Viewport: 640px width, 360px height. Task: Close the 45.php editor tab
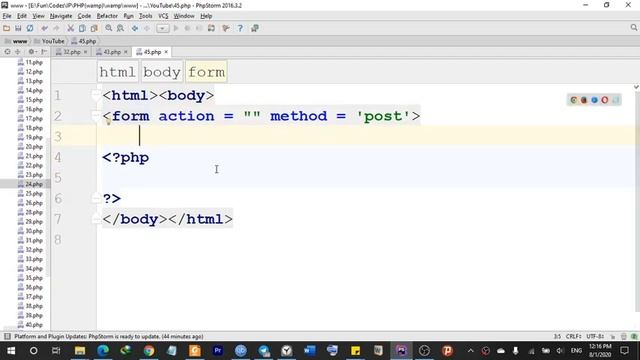(166, 52)
